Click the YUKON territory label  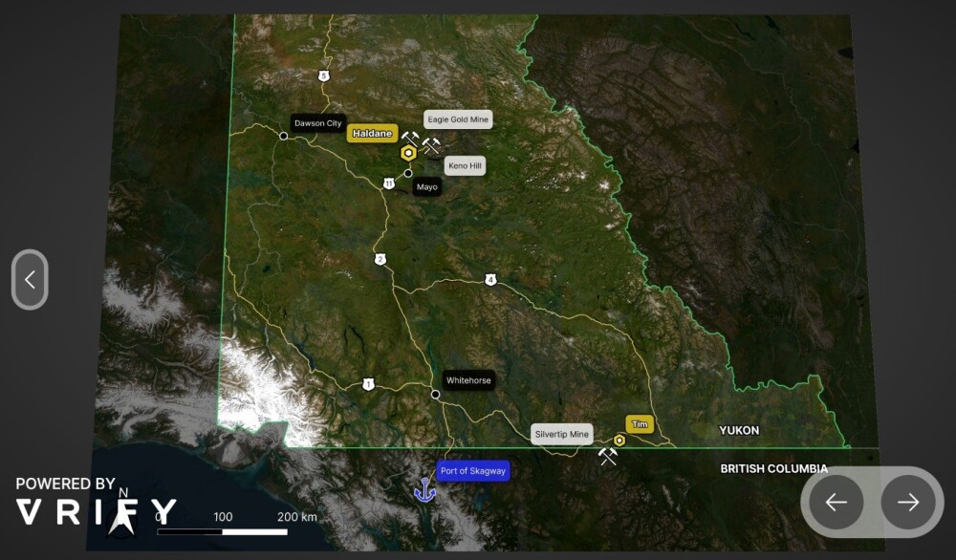[739, 430]
